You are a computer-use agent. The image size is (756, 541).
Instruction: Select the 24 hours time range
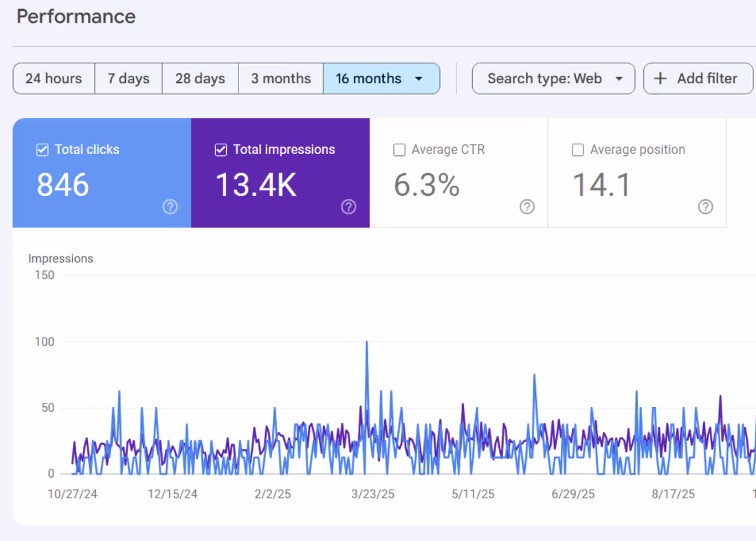click(53, 78)
